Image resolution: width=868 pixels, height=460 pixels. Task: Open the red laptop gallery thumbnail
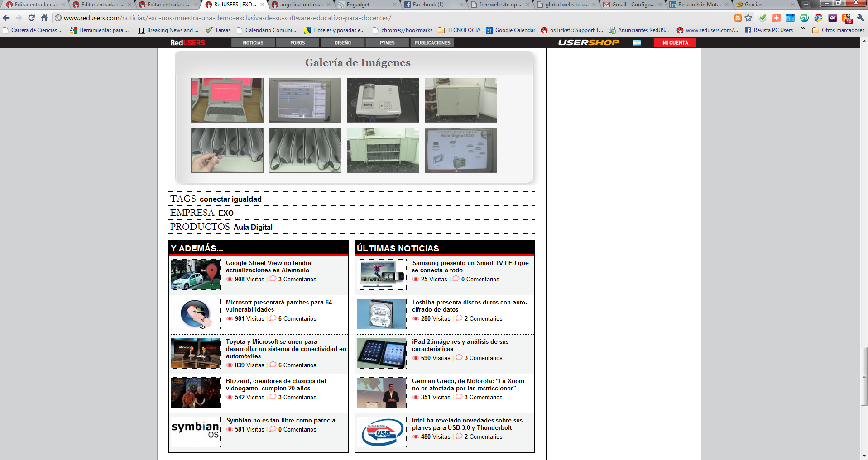(227, 100)
